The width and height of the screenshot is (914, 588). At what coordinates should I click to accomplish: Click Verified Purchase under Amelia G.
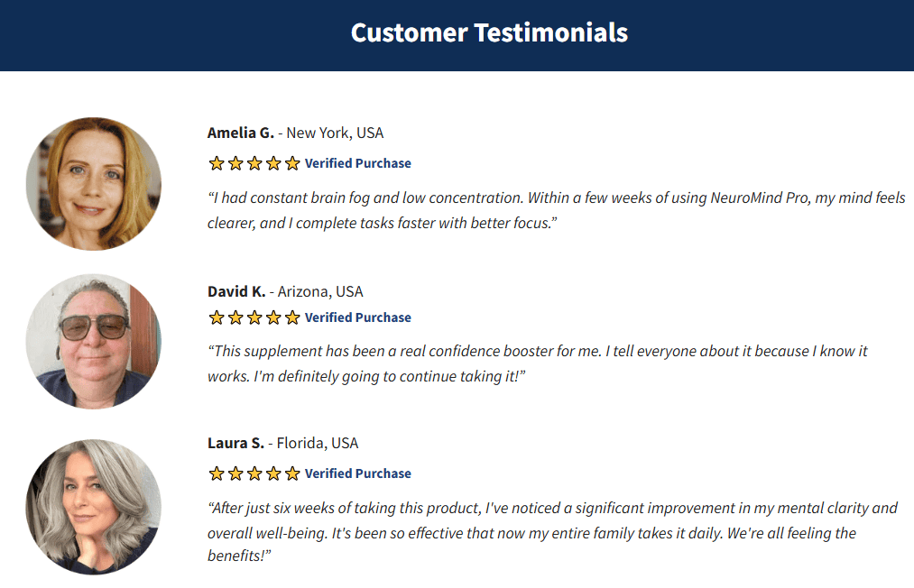tap(358, 163)
